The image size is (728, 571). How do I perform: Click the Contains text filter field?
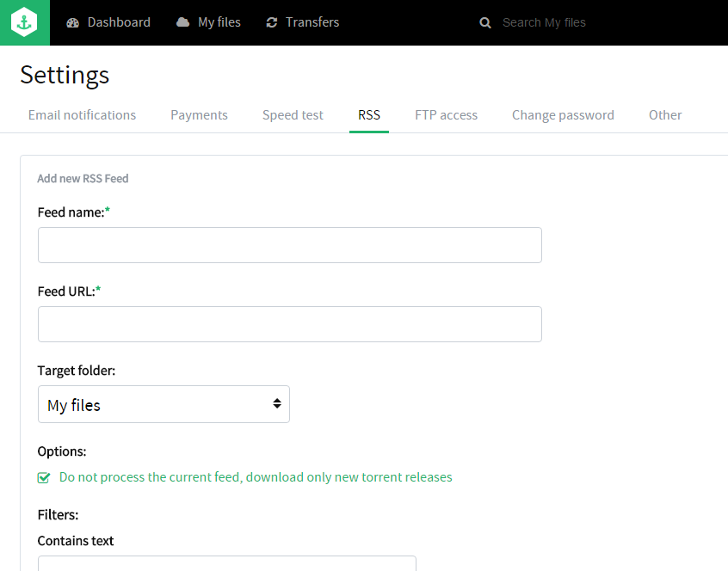226,563
